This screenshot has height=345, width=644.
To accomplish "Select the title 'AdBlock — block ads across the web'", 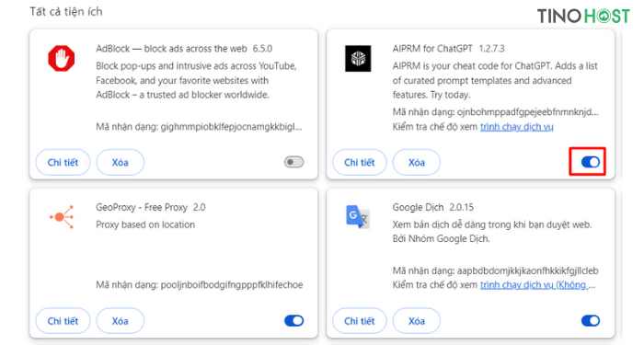I will pos(171,49).
